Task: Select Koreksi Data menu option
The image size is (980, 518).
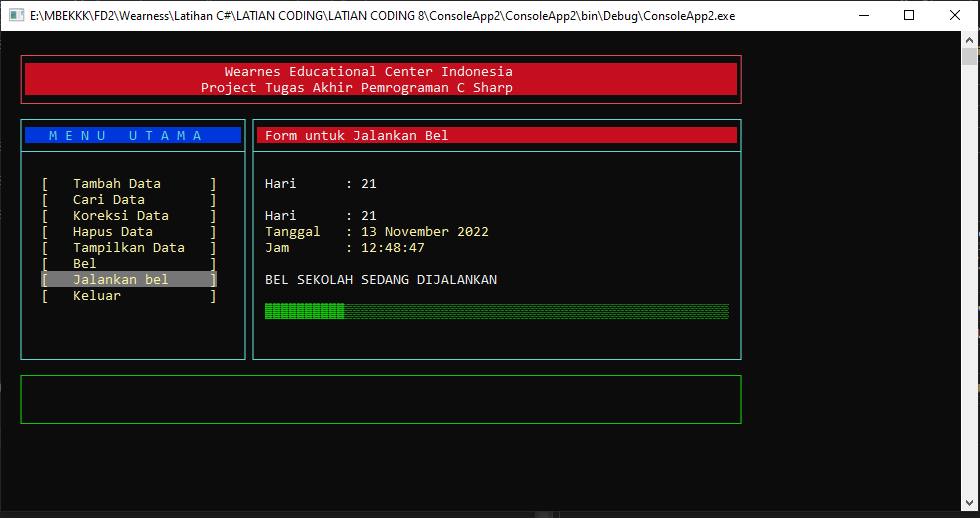Action: point(121,216)
